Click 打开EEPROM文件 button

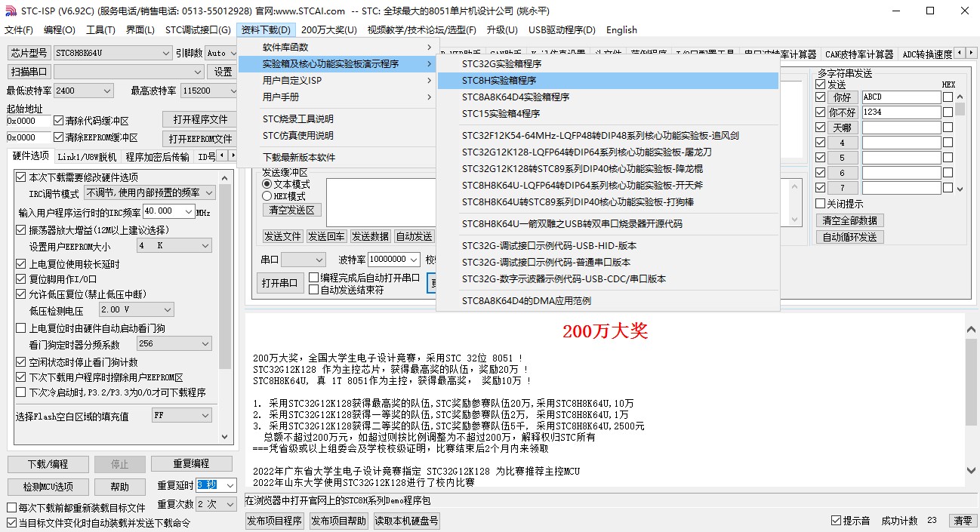pyautogui.click(x=200, y=139)
